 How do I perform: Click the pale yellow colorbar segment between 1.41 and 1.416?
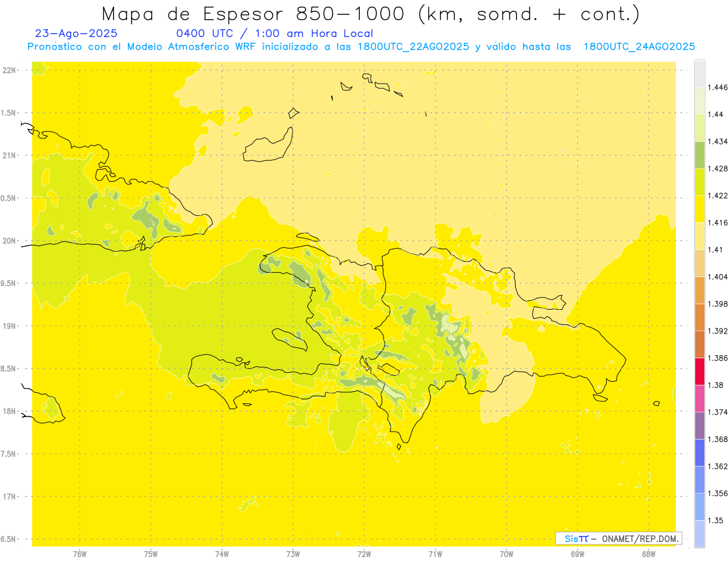699,236
